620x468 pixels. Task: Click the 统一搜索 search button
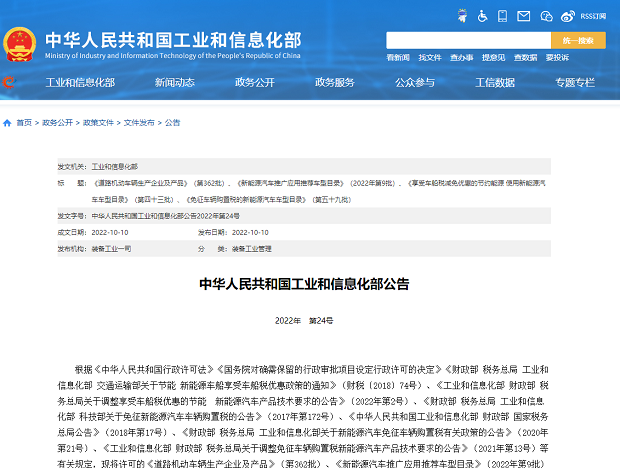click(578, 40)
